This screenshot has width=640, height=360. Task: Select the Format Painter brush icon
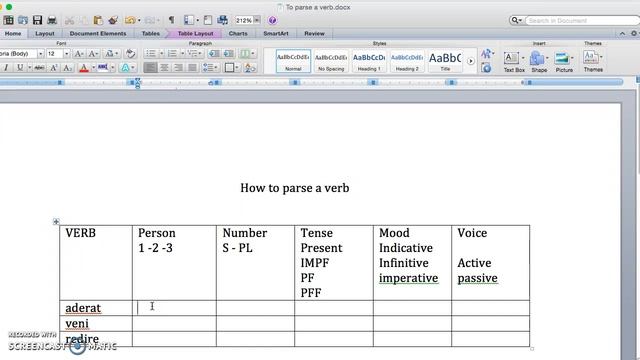point(113,20)
